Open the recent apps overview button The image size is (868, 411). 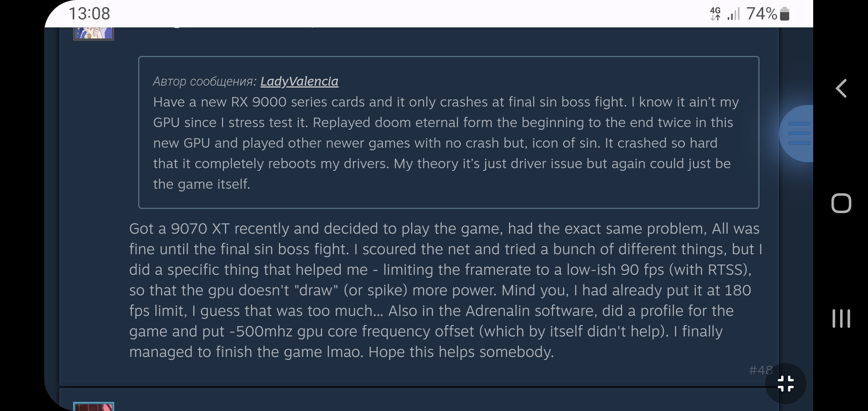pos(841,318)
